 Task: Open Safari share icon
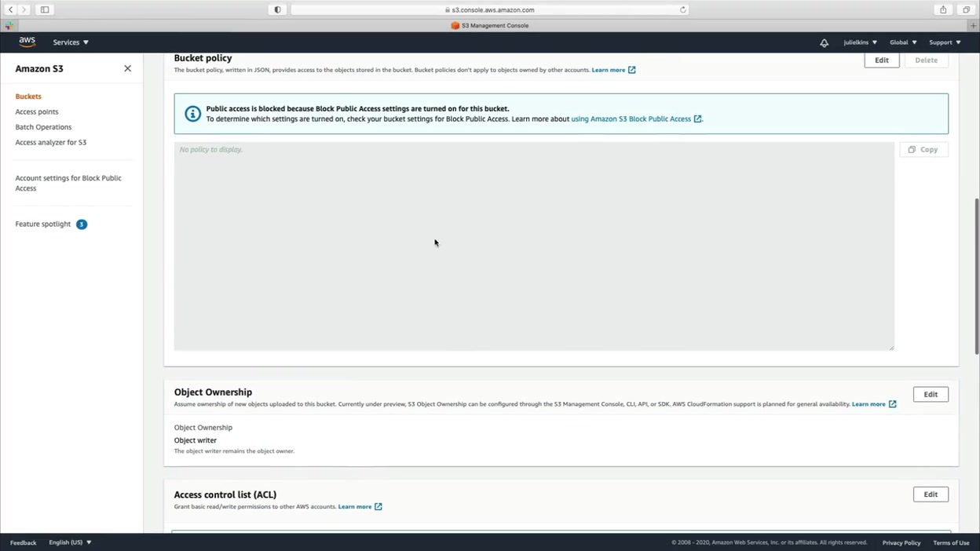(x=943, y=9)
